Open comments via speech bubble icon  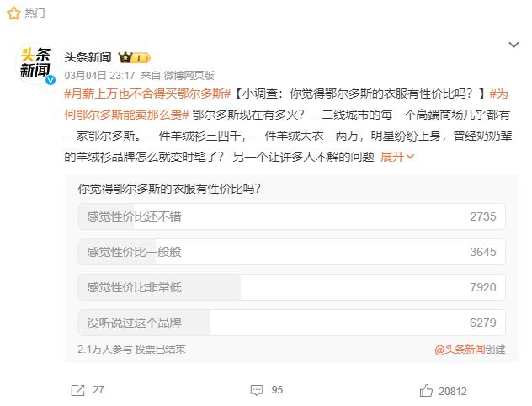tap(257, 390)
